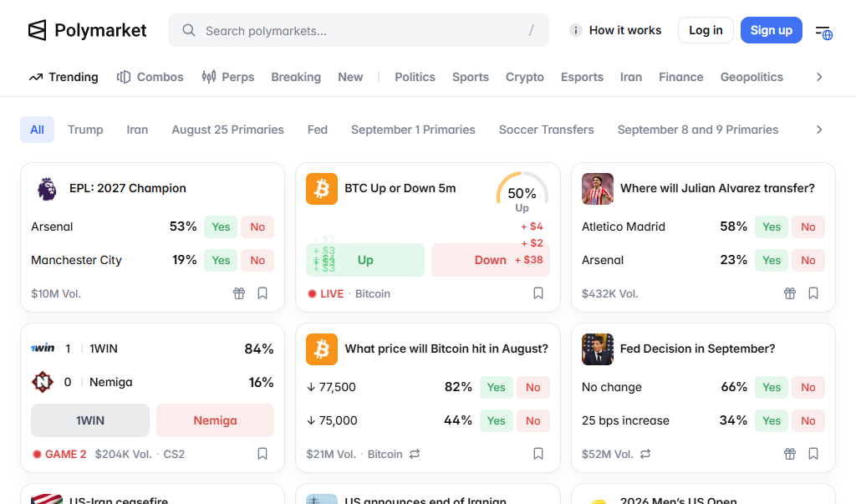Open the language and settings menu icon
Screen dimensions: 856x504
click(823, 33)
